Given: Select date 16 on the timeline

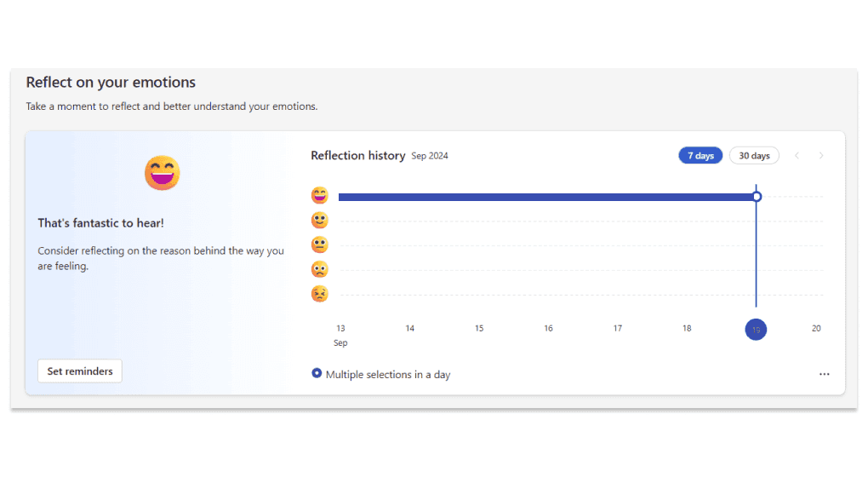Looking at the screenshot, I should pos(548,329).
